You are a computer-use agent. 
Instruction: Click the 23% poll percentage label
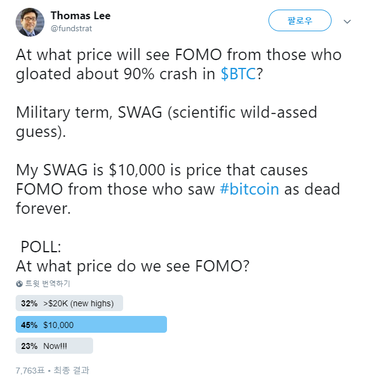(29, 346)
